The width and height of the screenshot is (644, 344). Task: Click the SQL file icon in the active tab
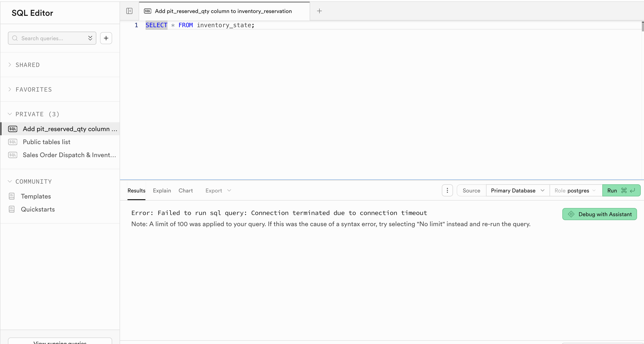[148, 11]
